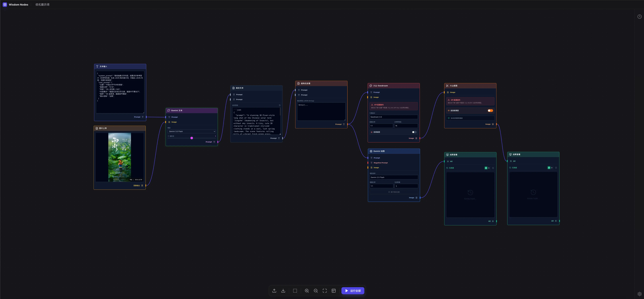Viewport: 644px width, 299px height.
Task: Click the Gemini 绘图 Image output label
Action: (x=411, y=198)
